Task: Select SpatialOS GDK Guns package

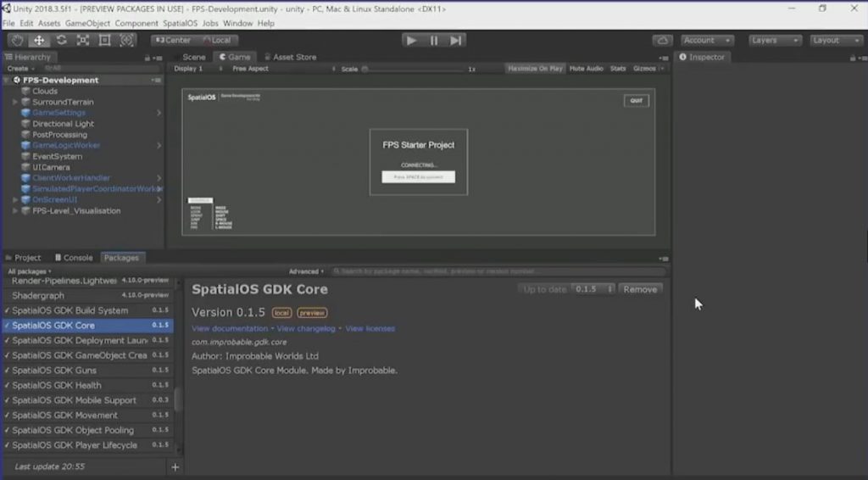Action: coord(88,371)
